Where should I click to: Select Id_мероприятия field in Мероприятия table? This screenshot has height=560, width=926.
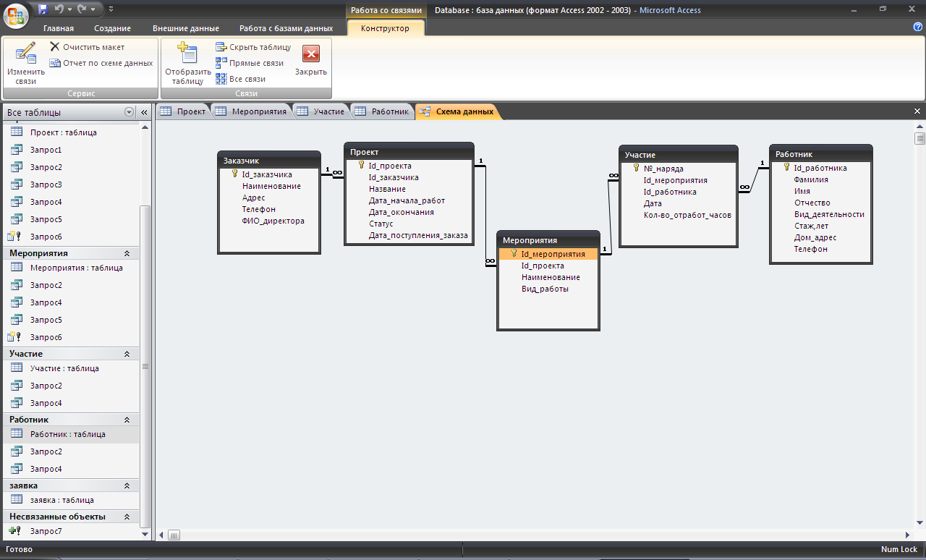click(553, 254)
